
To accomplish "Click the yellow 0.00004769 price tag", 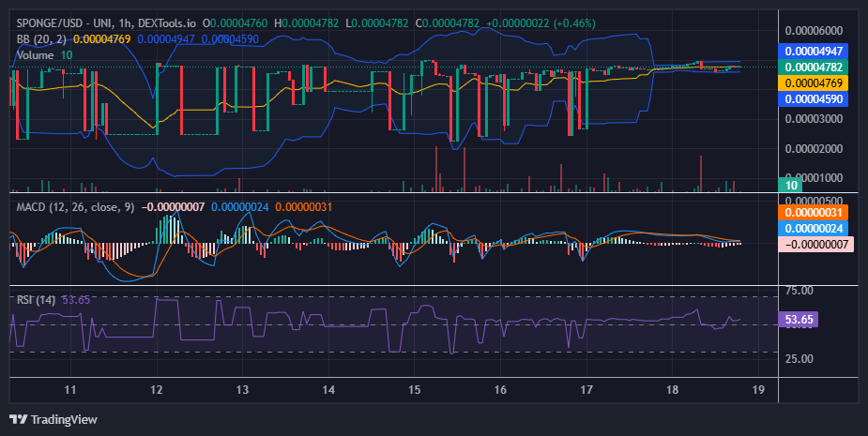I will [x=814, y=83].
